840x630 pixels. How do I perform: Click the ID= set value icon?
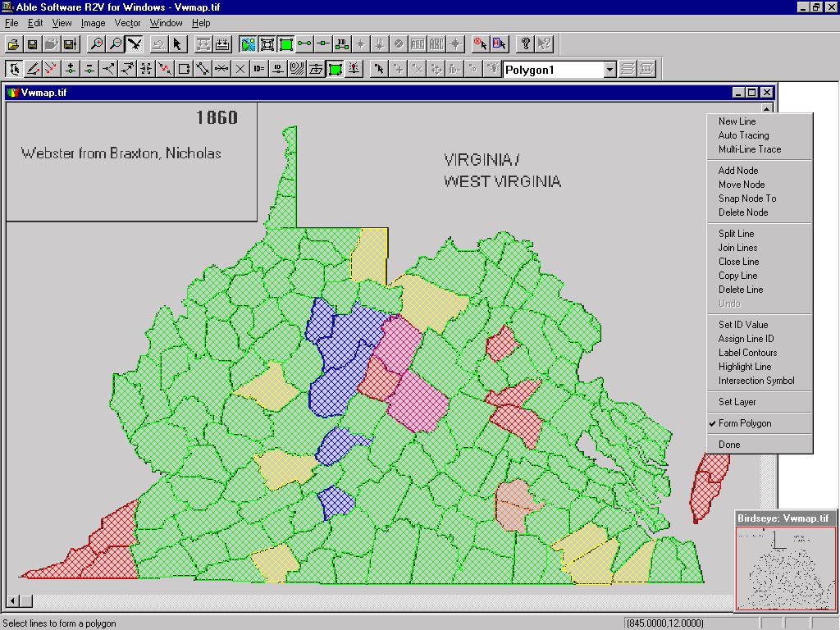click(258, 68)
